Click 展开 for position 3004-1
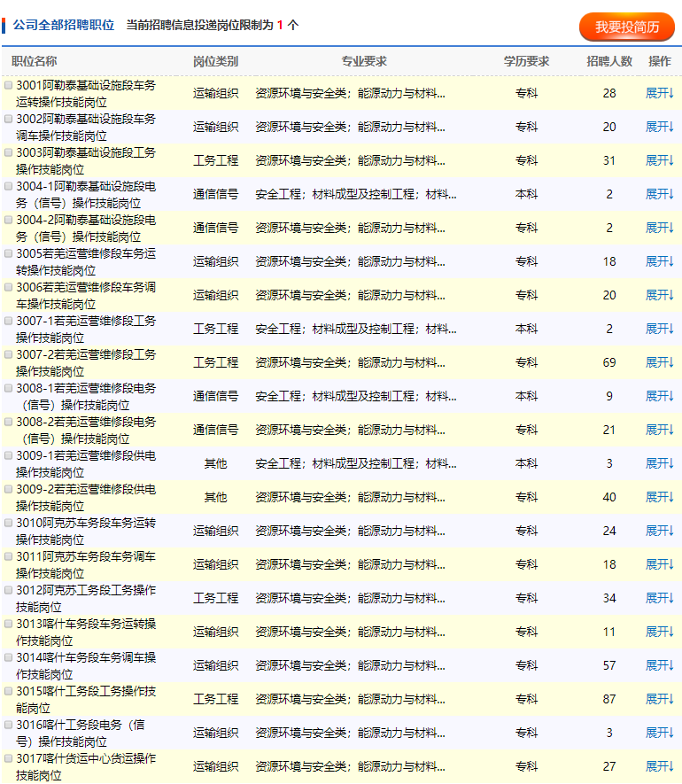682x784 pixels. click(659, 195)
